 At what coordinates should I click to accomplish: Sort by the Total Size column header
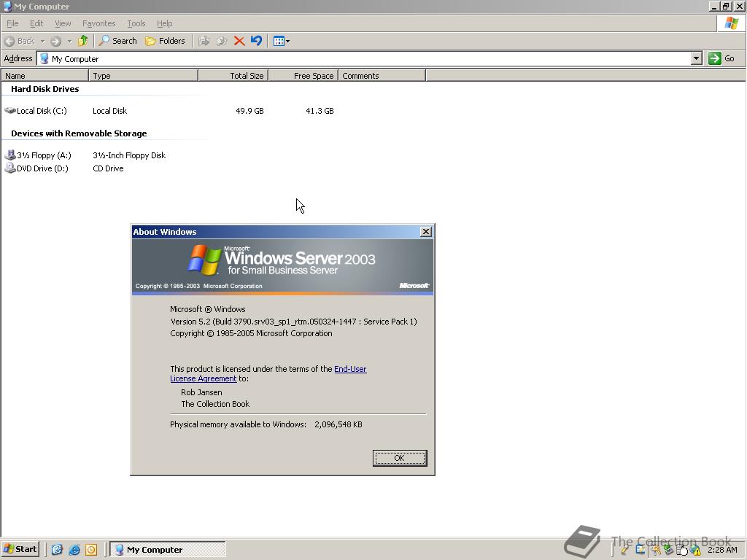[x=233, y=76]
